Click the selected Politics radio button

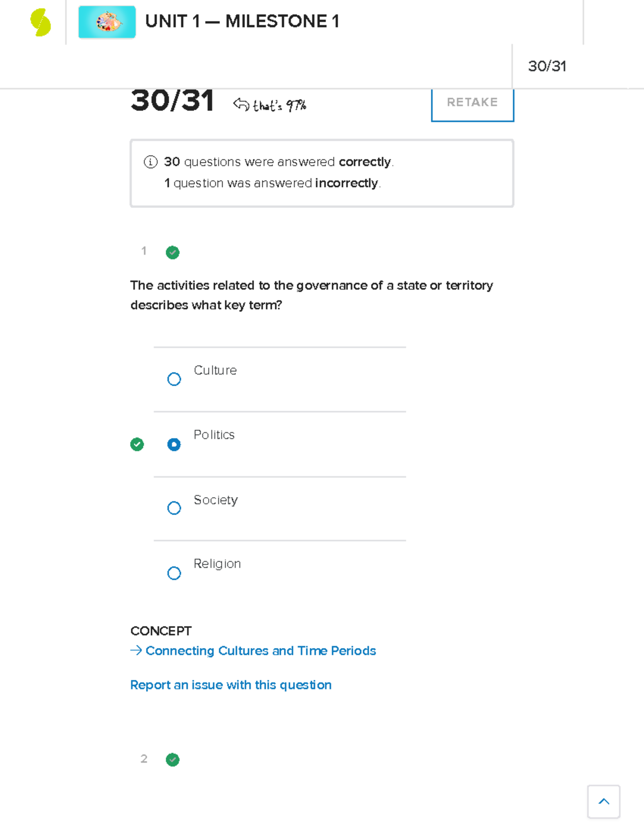174,444
